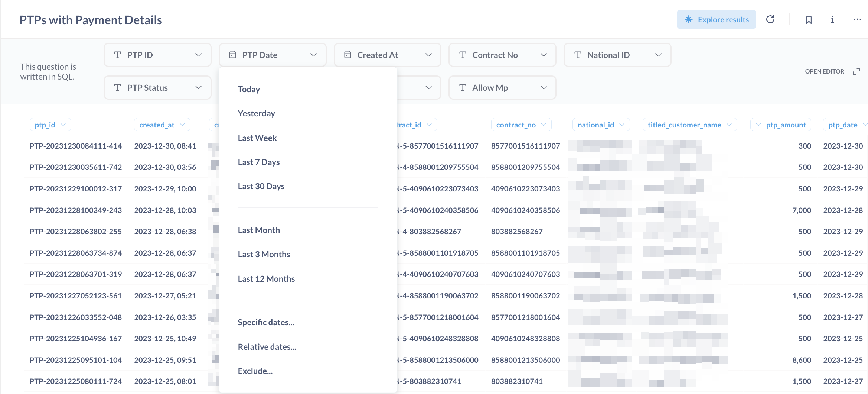The image size is (868, 394).
Task: Click the OPEN EDITOR link
Action: [x=824, y=71]
